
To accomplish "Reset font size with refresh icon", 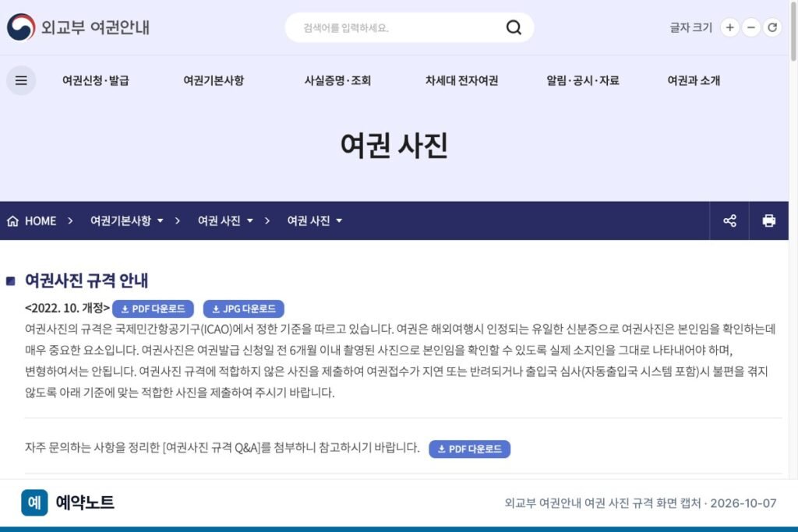I will tap(772, 27).
